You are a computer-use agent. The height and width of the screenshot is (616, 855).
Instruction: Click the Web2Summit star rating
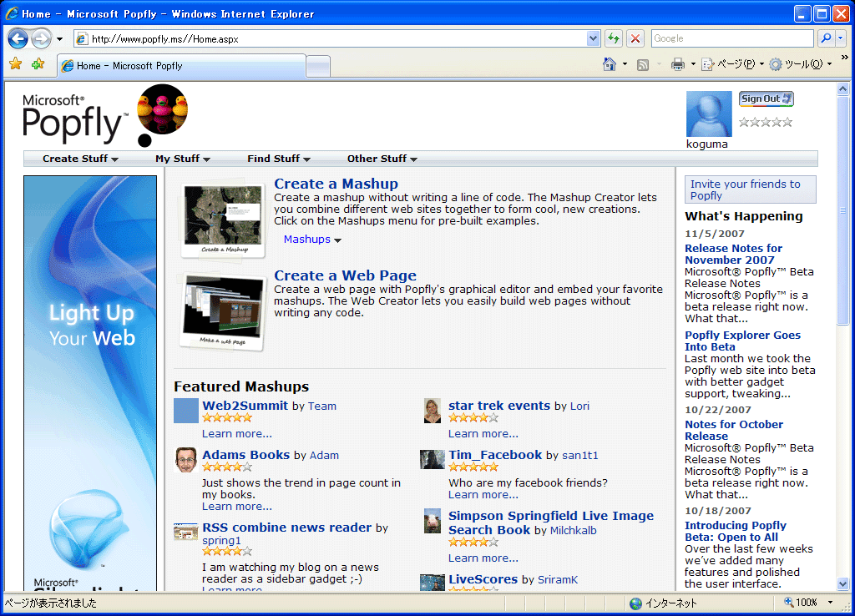tap(227, 418)
